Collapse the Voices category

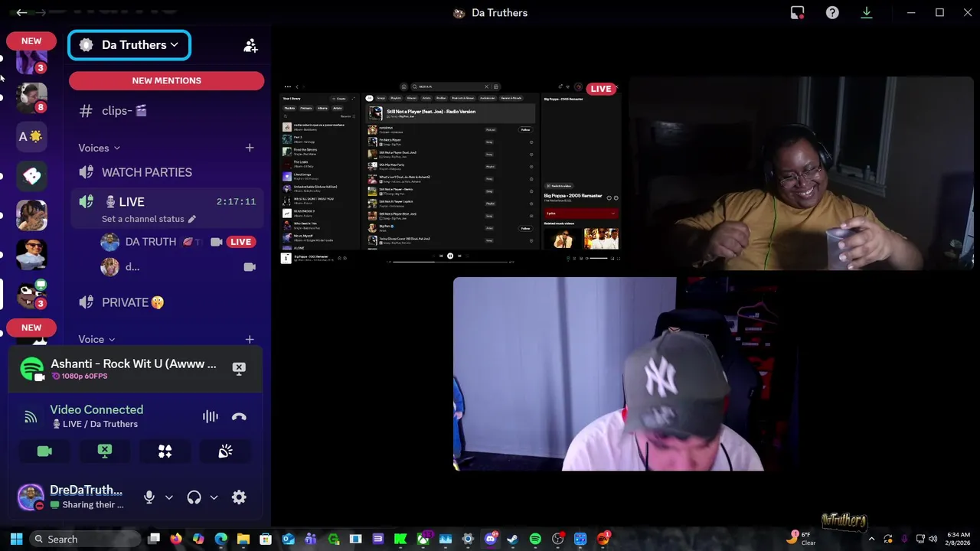click(99, 148)
